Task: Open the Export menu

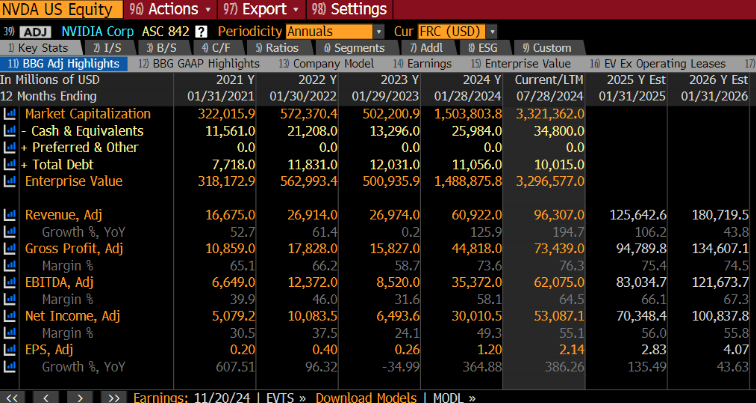Action: click(256, 9)
